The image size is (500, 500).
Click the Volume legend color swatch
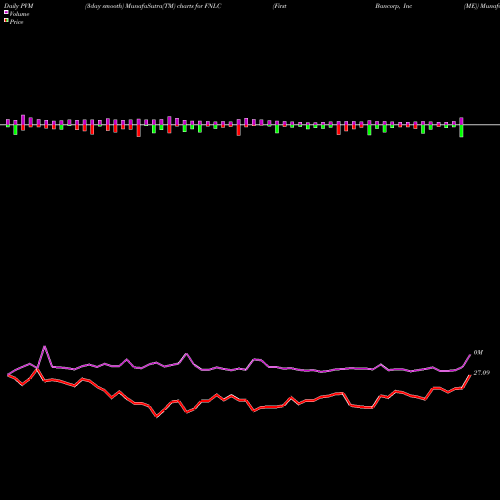click(x=6, y=12)
